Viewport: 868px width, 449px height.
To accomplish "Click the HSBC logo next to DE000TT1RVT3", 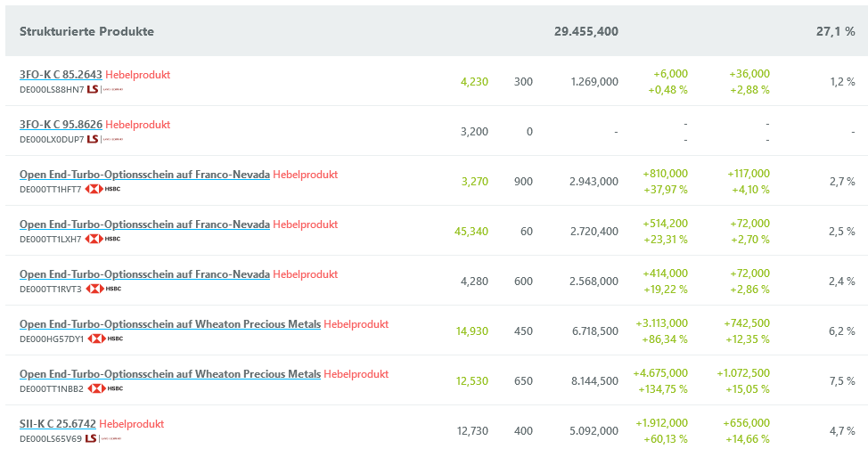I will [102, 289].
